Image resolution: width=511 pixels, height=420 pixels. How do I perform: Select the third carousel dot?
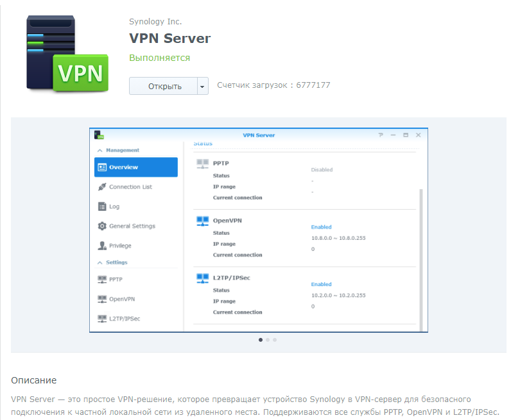coord(275,340)
